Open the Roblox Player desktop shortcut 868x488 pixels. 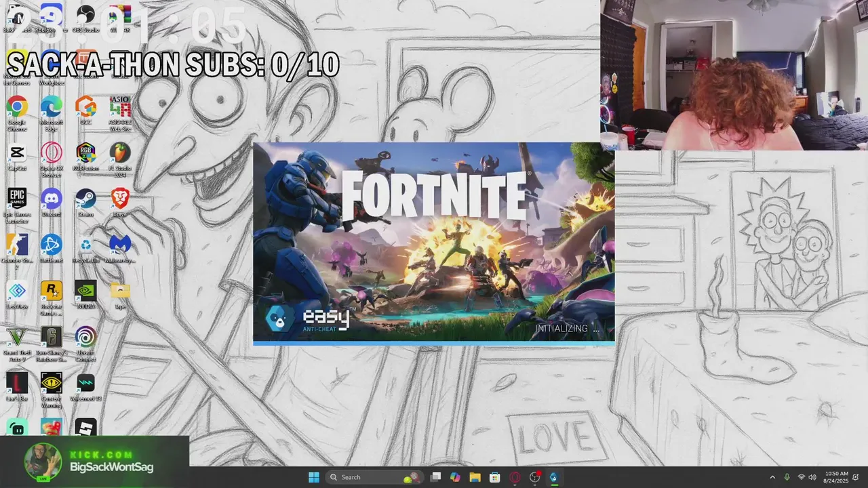pyautogui.click(x=52, y=18)
